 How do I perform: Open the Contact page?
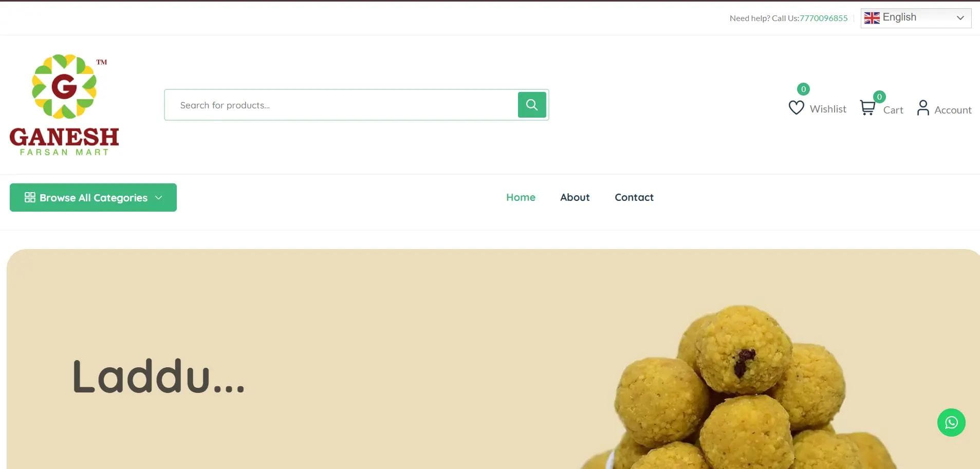tap(634, 197)
